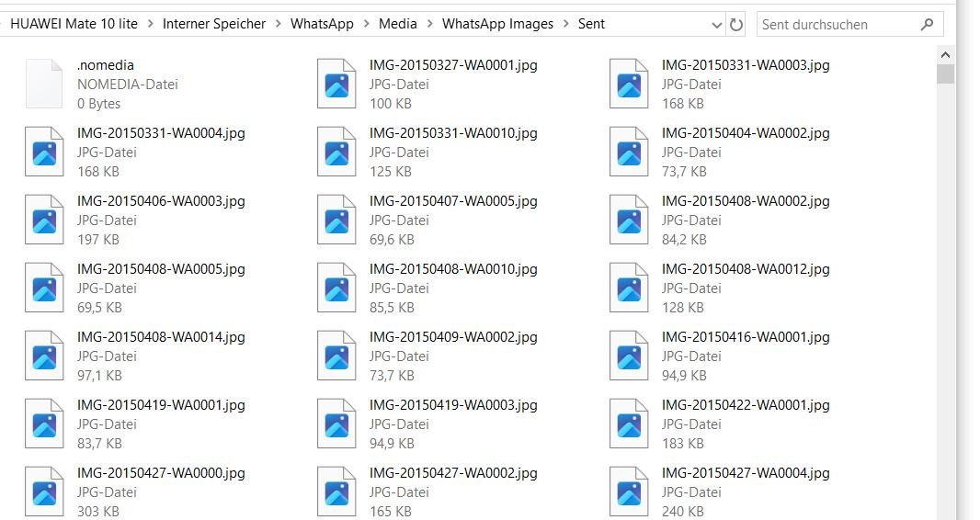Click the .nomedia blank file icon
This screenshot has width=980, height=520.
point(44,84)
